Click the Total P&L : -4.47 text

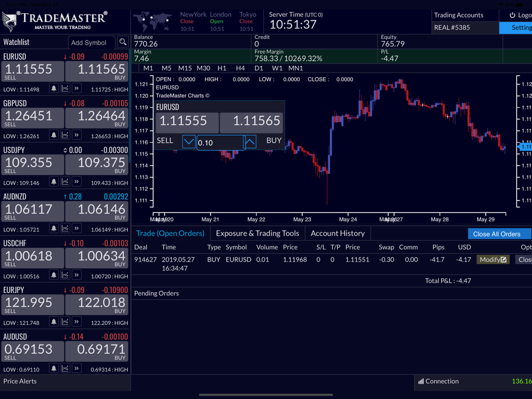448,280
